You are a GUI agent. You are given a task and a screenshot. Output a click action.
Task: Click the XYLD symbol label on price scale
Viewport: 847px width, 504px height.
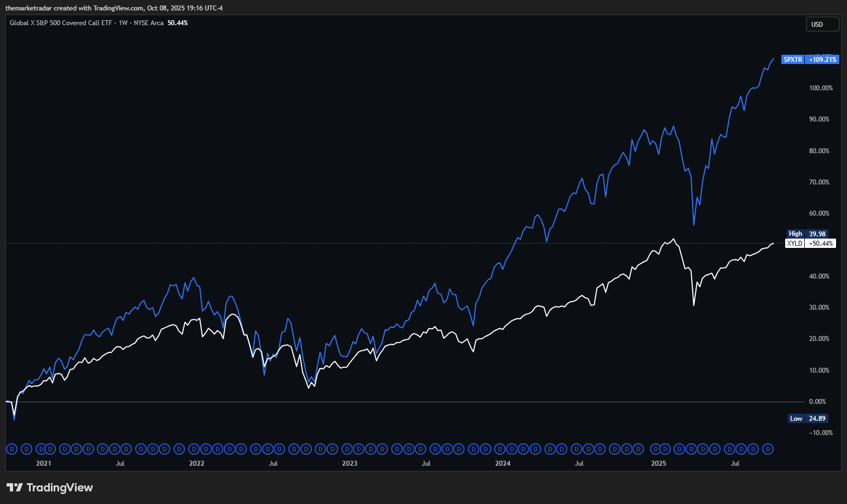click(x=794, y=244)
